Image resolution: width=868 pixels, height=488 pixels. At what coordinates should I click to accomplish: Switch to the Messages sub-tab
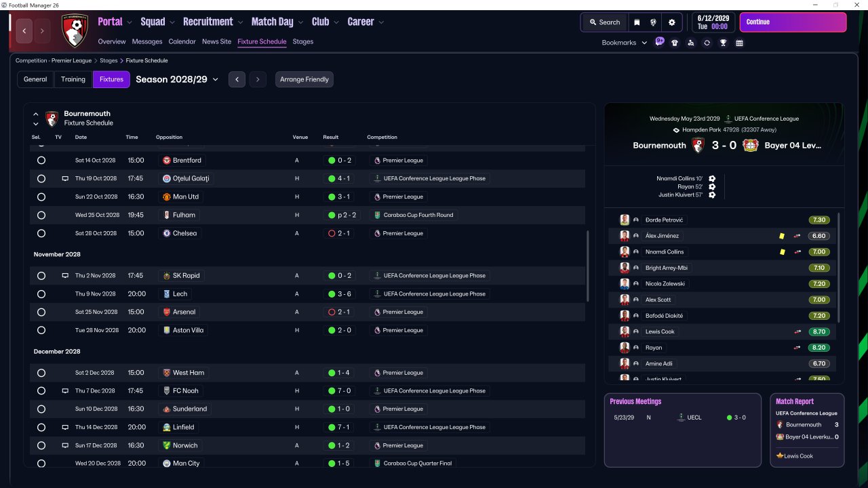pos(147,41)
